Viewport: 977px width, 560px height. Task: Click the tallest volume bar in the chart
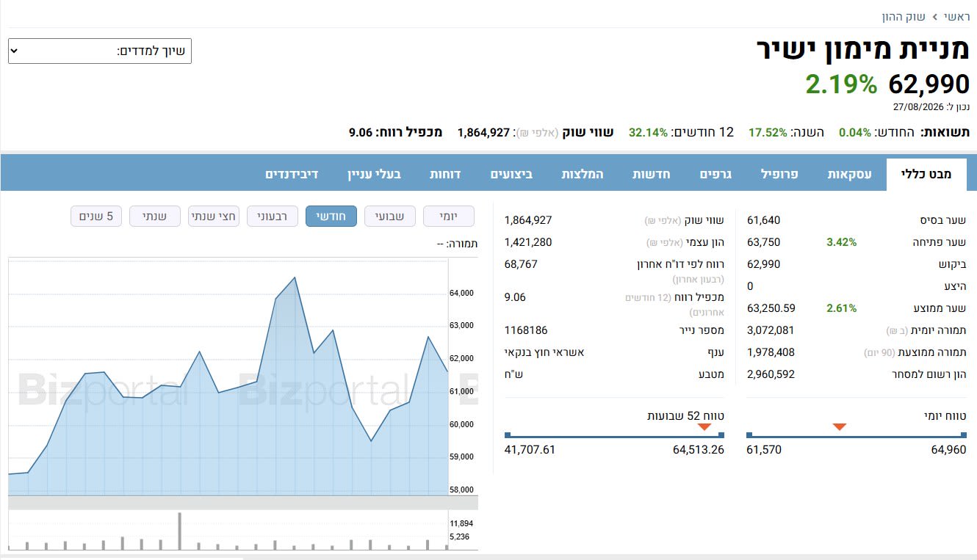pos(179,531)
